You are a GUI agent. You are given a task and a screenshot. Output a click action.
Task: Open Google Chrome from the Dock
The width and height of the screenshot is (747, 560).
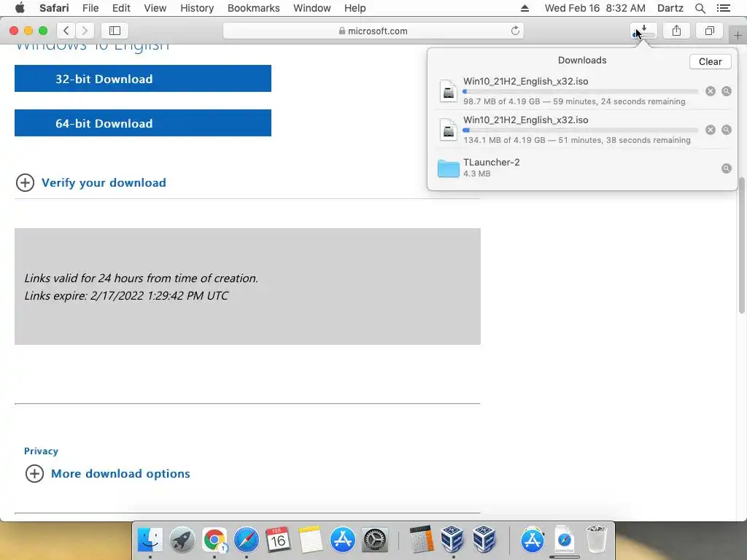[214, 540]
